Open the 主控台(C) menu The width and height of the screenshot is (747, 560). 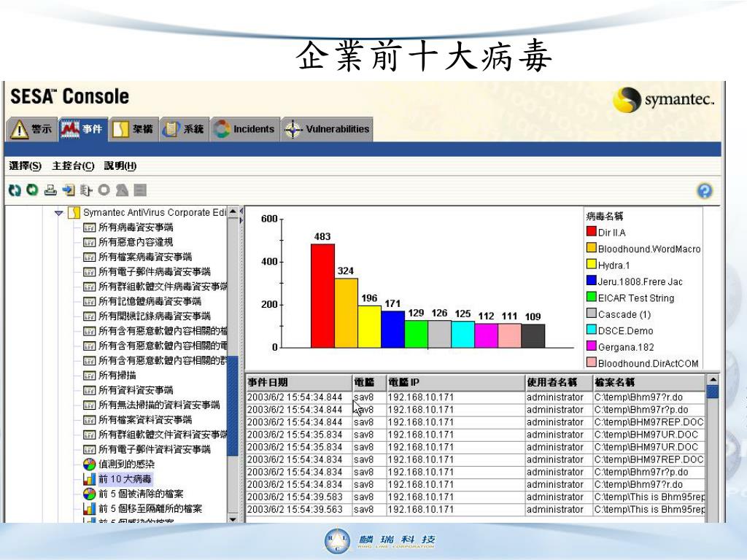click(x=73, y=166)
